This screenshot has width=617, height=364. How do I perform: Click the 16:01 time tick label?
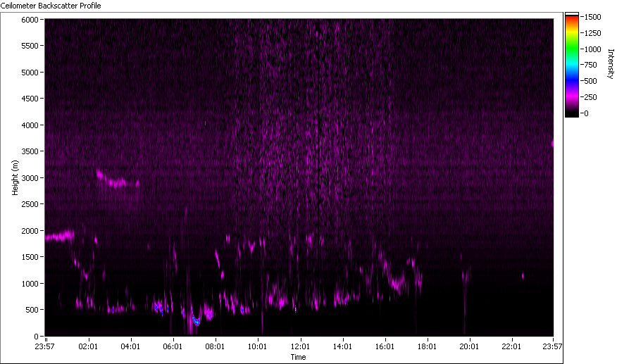(385, 346)
